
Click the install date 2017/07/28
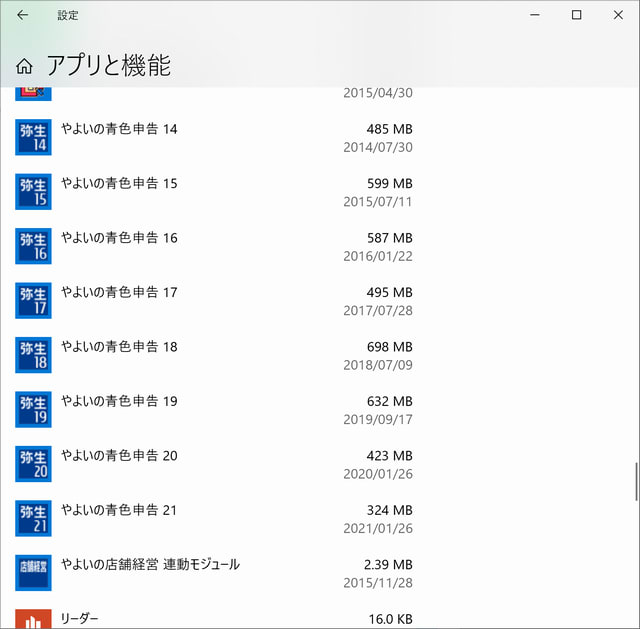tap(378, 311)
